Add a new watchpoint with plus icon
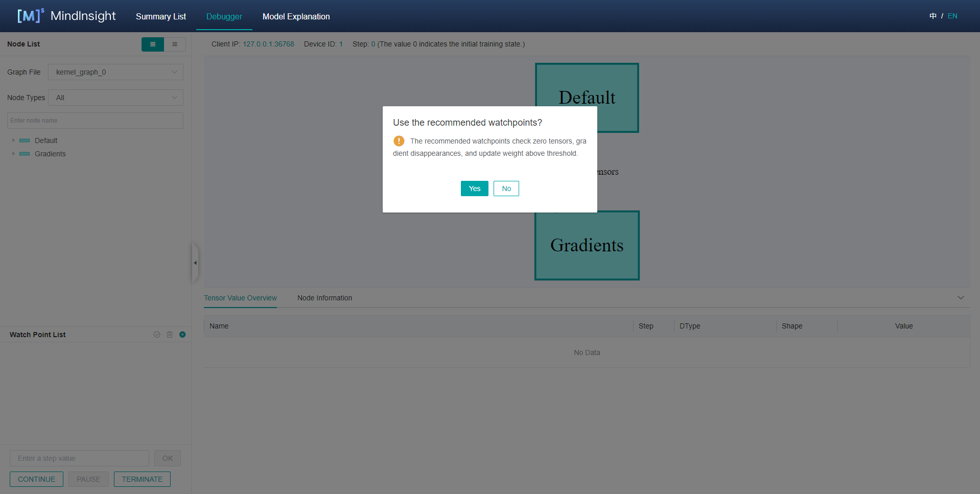This screenshot has height=494, width=980. click(182, 335)
